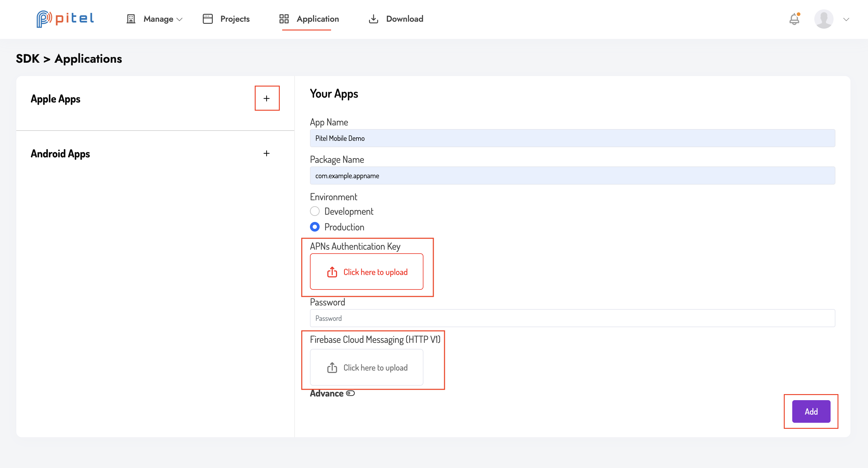This screenshot has width=868, height=468.
Task: Open the Manage dropdown menu
Action: 158,19
